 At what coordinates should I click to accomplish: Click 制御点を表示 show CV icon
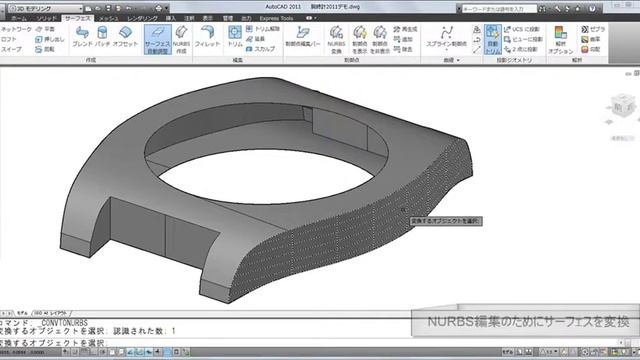pyautogui.click(x=360, y=40)
